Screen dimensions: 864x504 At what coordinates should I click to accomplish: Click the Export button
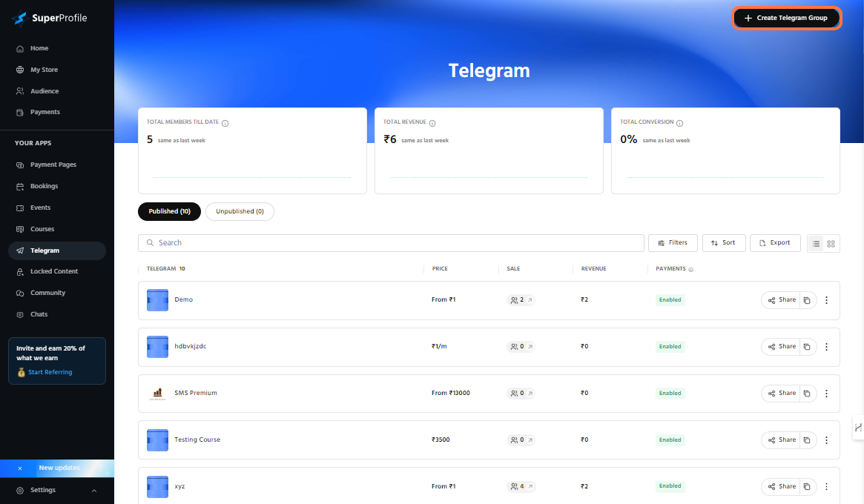[775, 243]
